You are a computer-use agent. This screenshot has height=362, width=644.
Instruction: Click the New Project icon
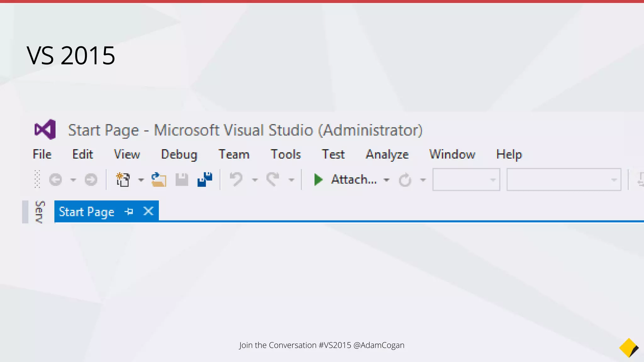pos(123,179)
